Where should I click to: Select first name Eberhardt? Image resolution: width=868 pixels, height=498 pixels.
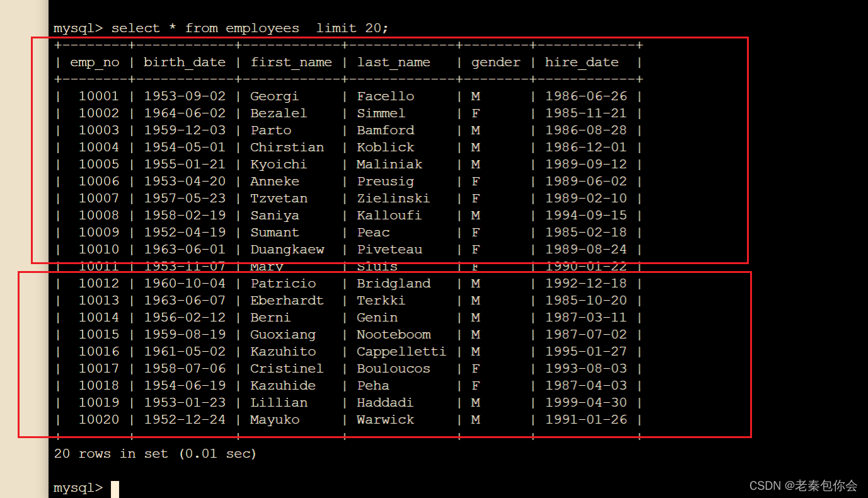coord(287,301)
